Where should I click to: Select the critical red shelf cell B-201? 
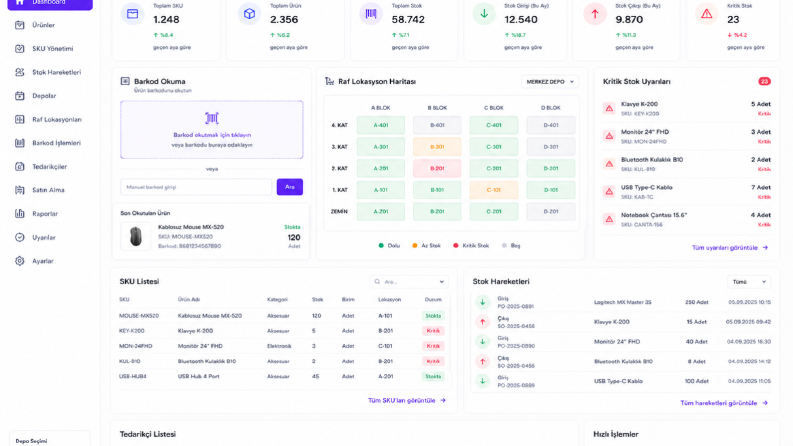[x=437, y=168]
